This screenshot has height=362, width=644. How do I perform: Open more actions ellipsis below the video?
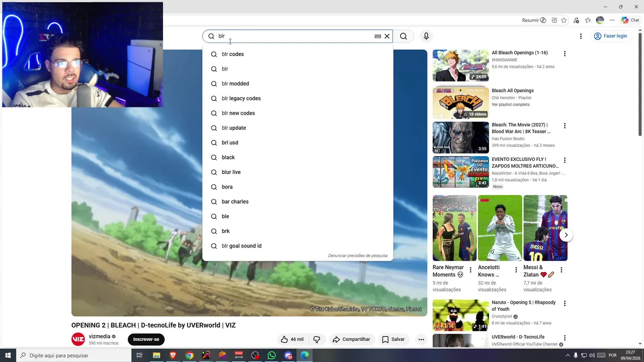[421, 339]
